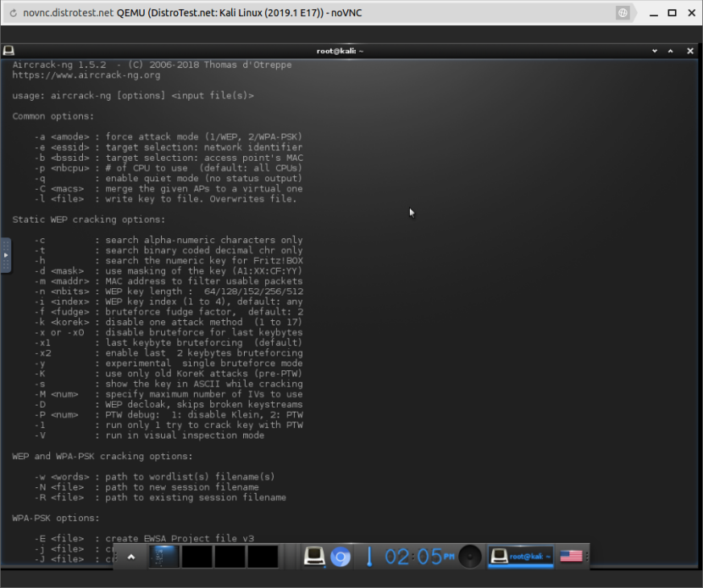Click the '-e <essid>' option line
The height and width of the screenshot is (588, 703).
point(169,147)
